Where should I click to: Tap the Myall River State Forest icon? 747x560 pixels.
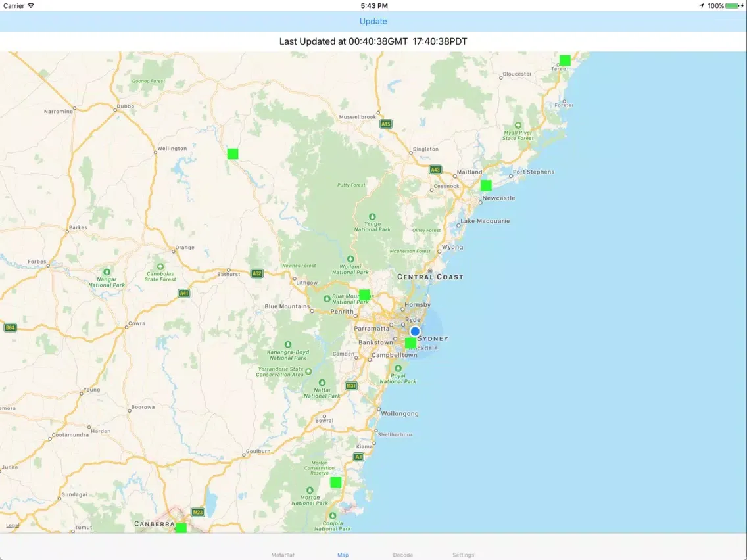click(x=518, y=126)
